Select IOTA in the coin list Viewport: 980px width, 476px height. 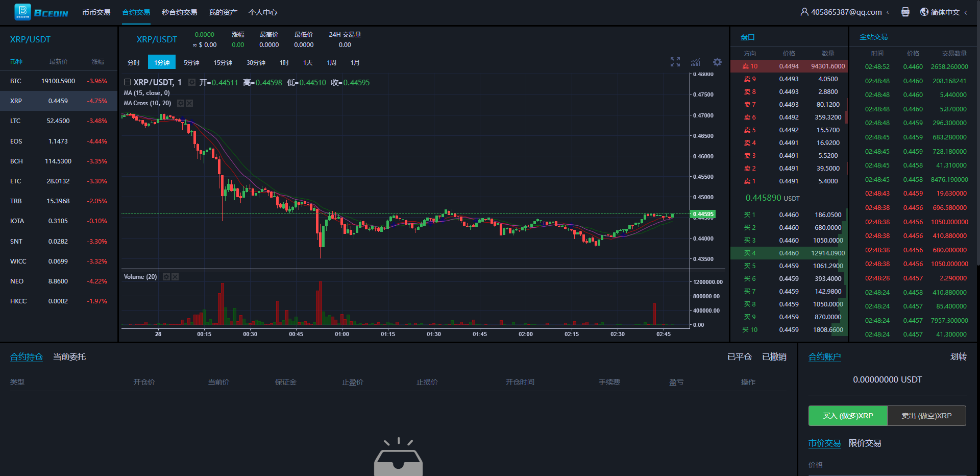[59, 221]
